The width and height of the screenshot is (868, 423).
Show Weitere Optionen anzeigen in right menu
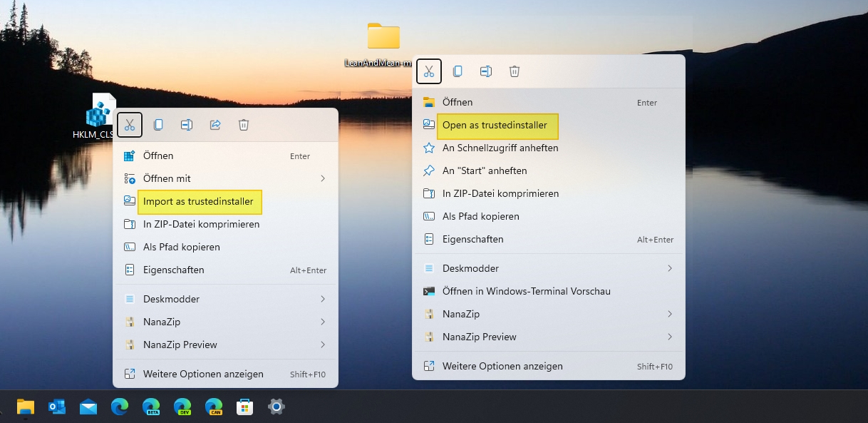pyautogui.click(x=548, y=366)
